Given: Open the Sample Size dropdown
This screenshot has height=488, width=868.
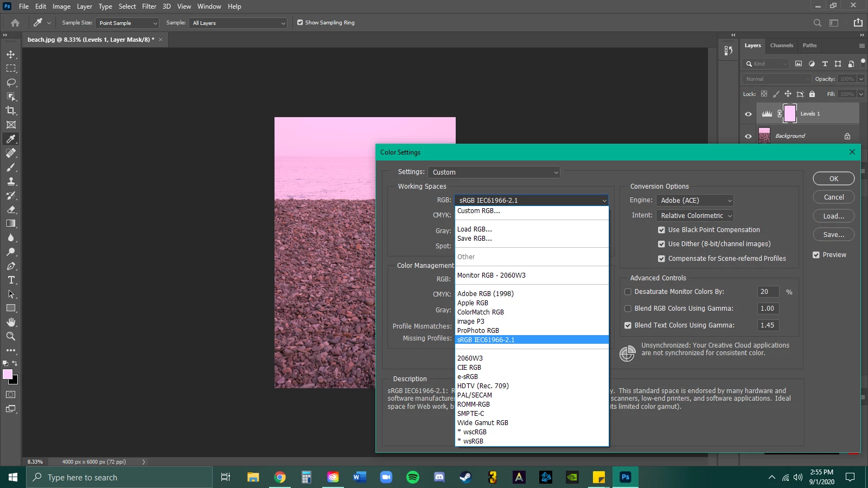Looking at the screenshot, I should [x=127, y=23].
